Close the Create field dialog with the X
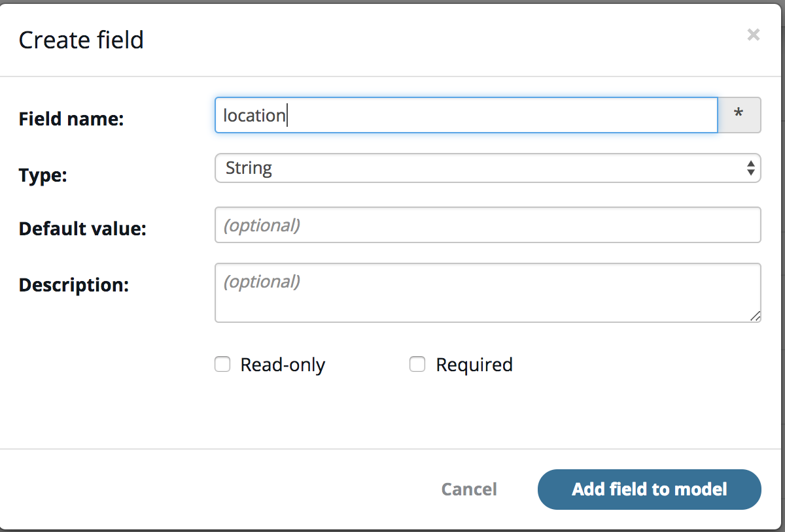This screenshot has height=532, width=785. (753, 35)
